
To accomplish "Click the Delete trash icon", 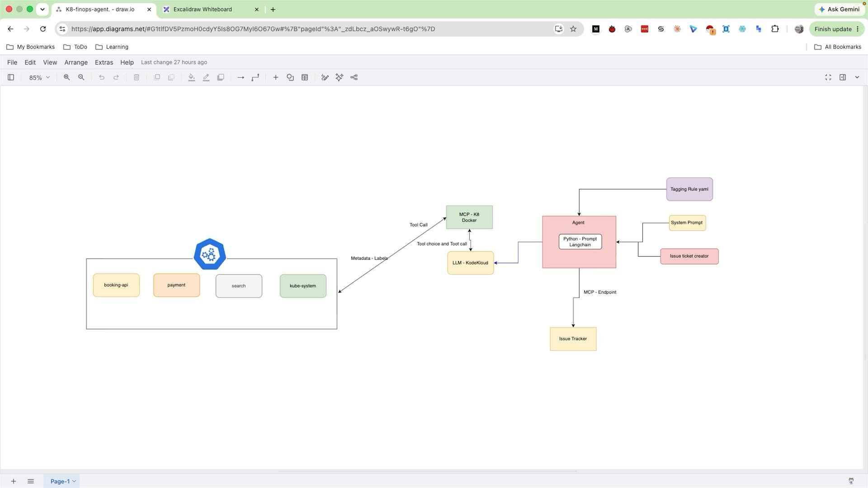I will coord(137,77).
